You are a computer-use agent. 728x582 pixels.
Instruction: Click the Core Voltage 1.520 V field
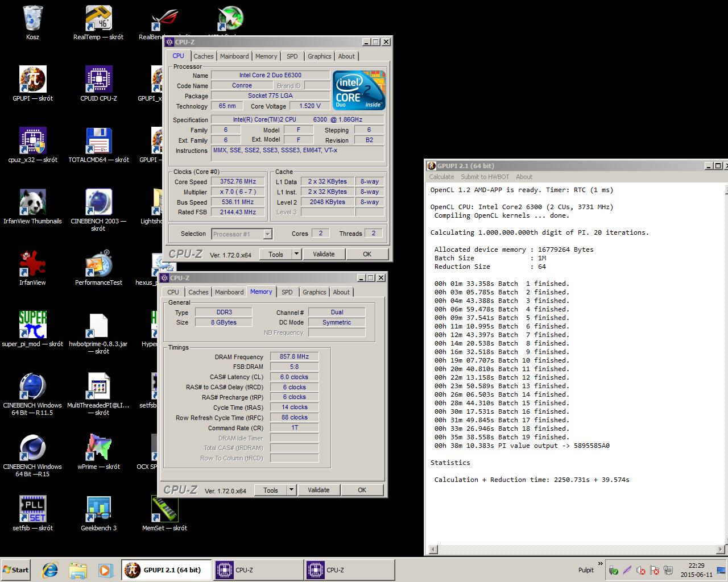point(310,106)
